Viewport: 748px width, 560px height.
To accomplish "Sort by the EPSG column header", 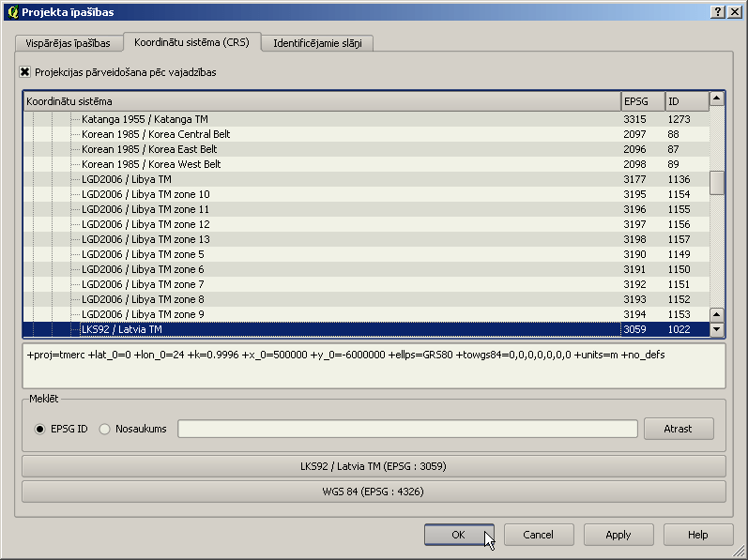I will pyautogui.click(x=643, y=101).
